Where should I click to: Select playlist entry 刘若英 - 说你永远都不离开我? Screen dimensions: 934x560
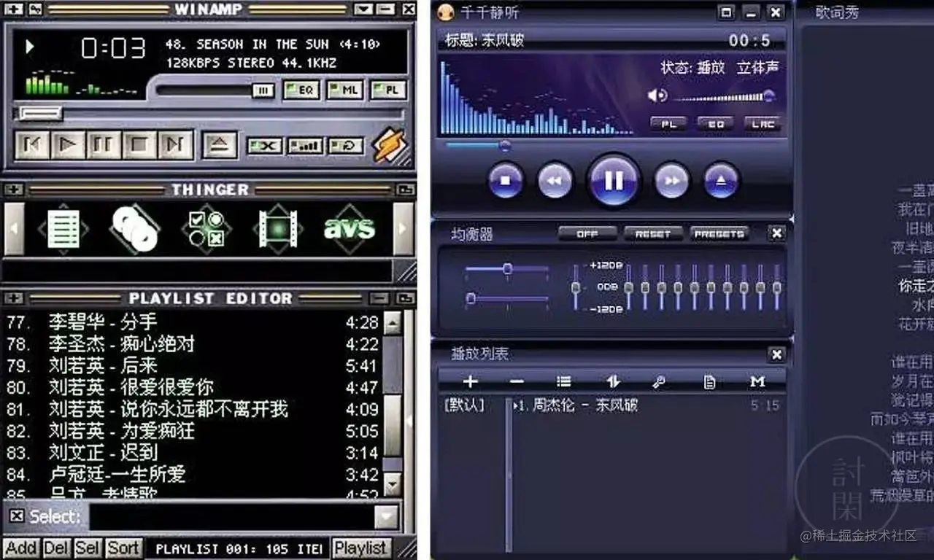pyautogui.click(x=192, y=409)
